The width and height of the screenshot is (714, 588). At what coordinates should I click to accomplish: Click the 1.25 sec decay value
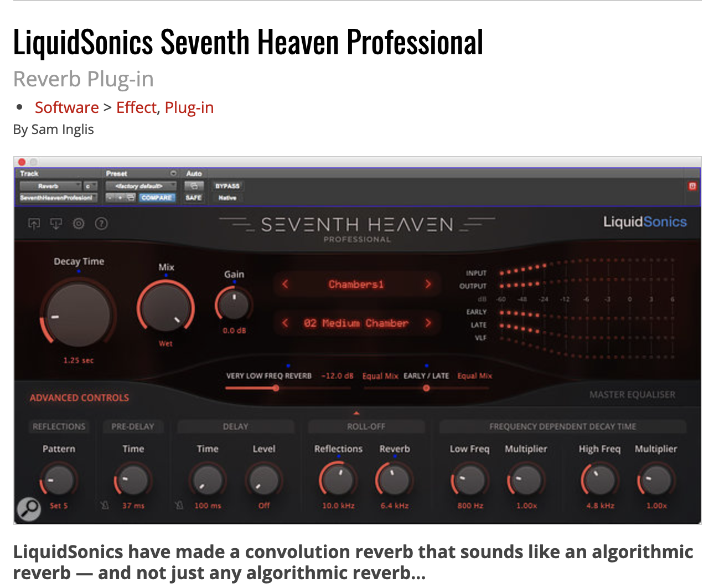click(79, 360)
